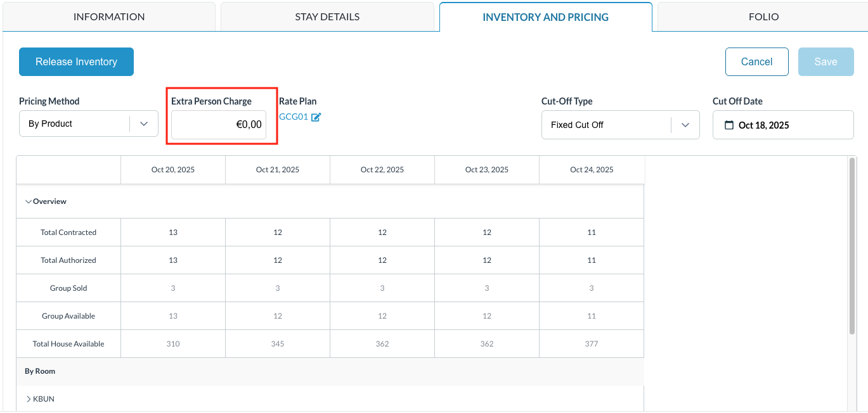Edit Total Contracted for Oct 20, 2025
The width and height of the screenshot is (868, 413).
point(173,232)
